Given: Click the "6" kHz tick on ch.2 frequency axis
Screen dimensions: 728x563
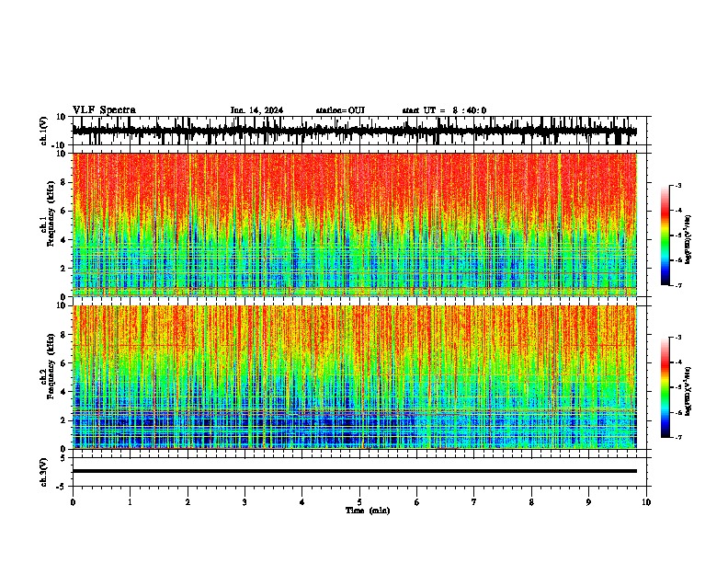Looking at the screenshot, I should 64,363.
